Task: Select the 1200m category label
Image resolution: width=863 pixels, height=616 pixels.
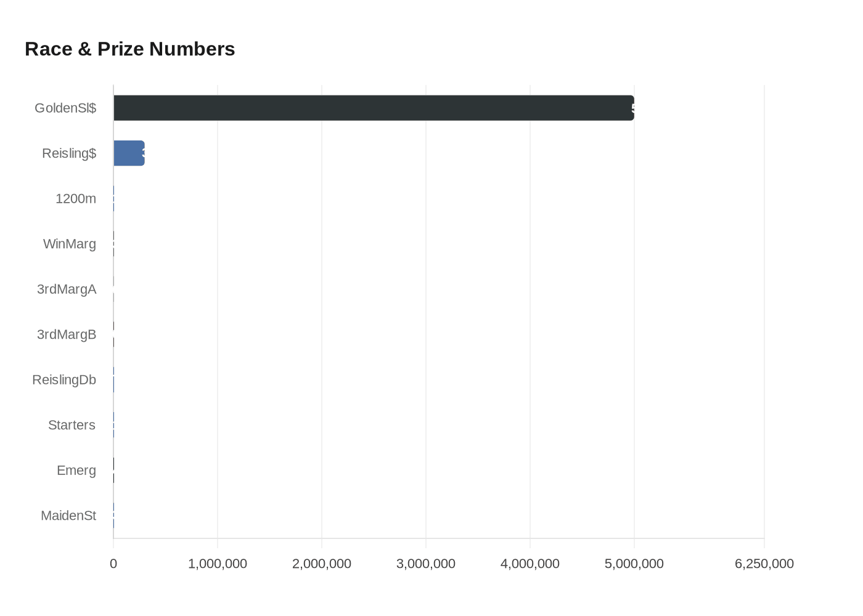Action: [76, 198]
